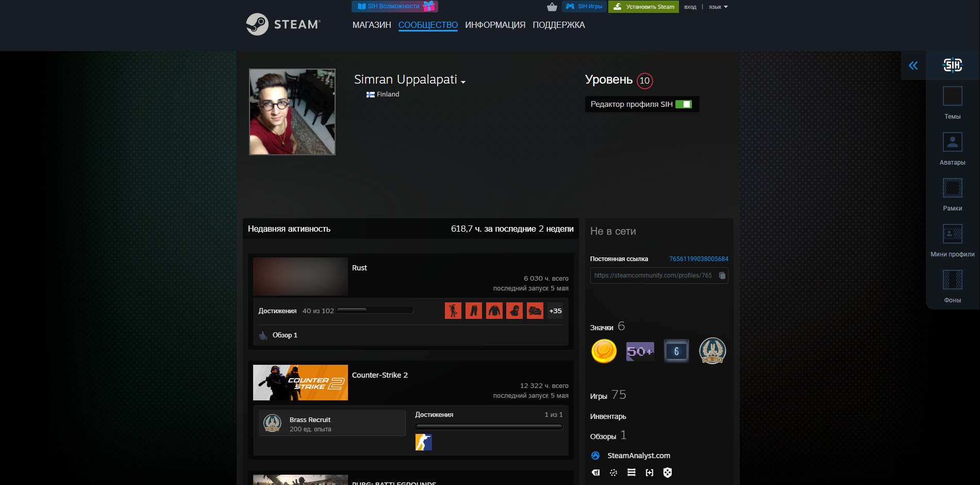
Task: Click the Counter-Strike 2 banner thumbnail
Action: (301, 382)
